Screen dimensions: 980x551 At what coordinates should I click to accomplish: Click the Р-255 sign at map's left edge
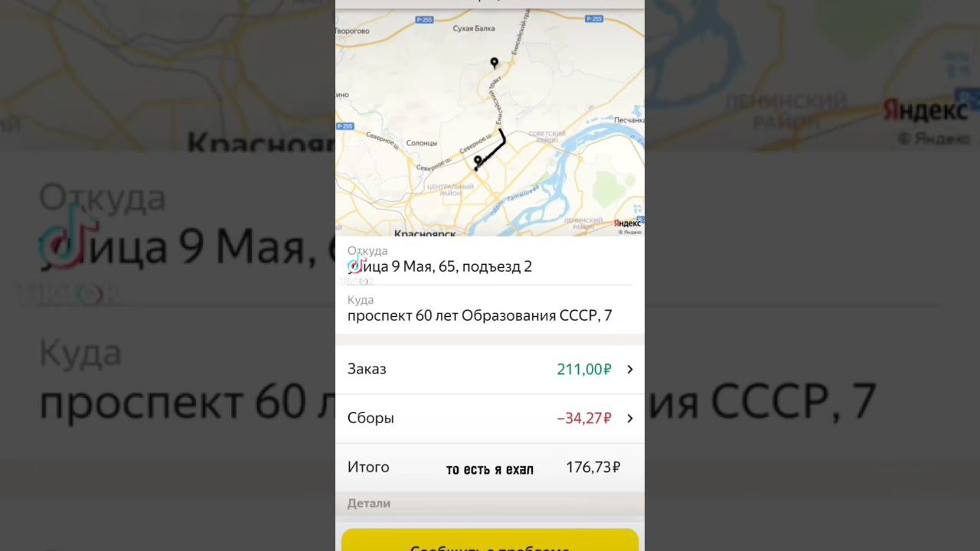coord(344,126)
